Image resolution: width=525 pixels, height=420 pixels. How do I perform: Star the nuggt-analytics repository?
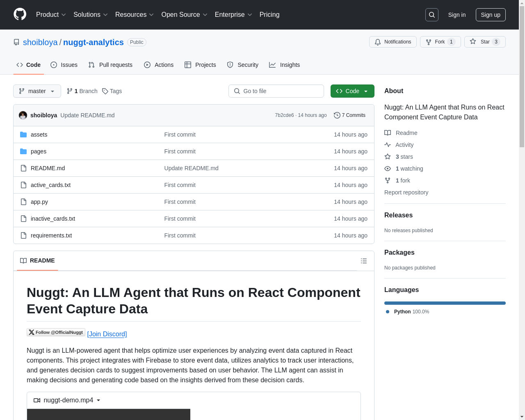pos(485,42)
